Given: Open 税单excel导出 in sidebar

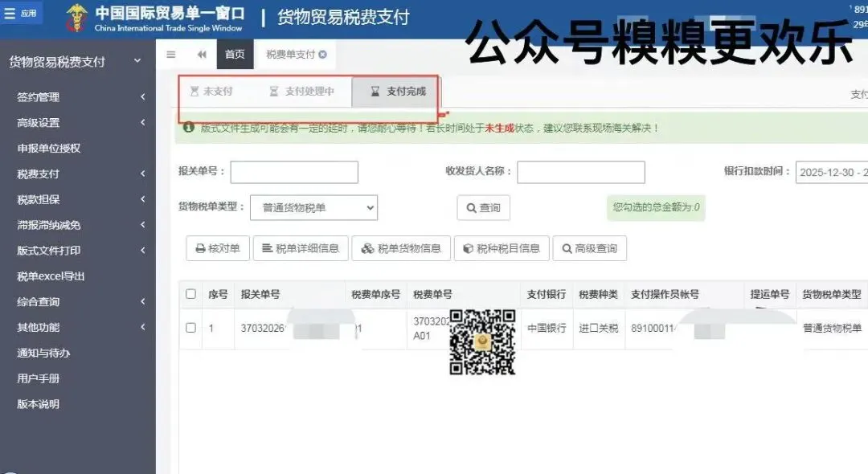Looking at the screenshot, I should pyautogui.click(x=51, y=276).
